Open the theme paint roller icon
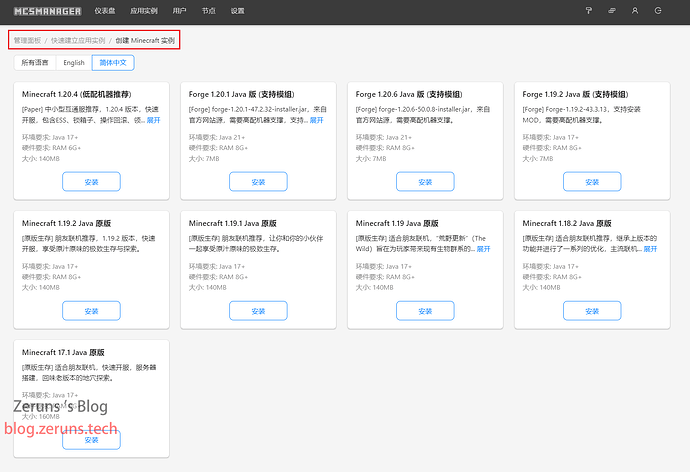Viewport: 690px width, 472px height. pos(588,11)
